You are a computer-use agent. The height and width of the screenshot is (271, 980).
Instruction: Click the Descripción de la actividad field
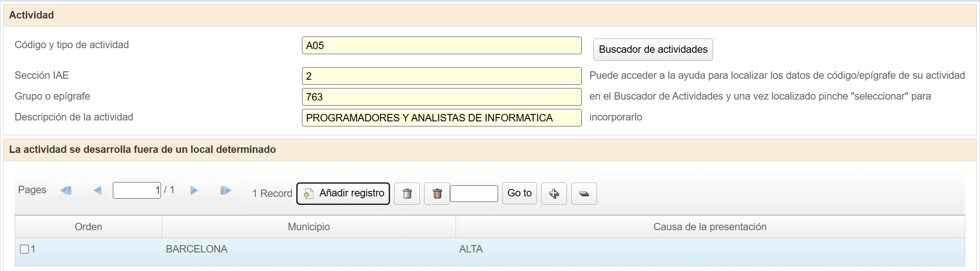(x=441, y=118)
